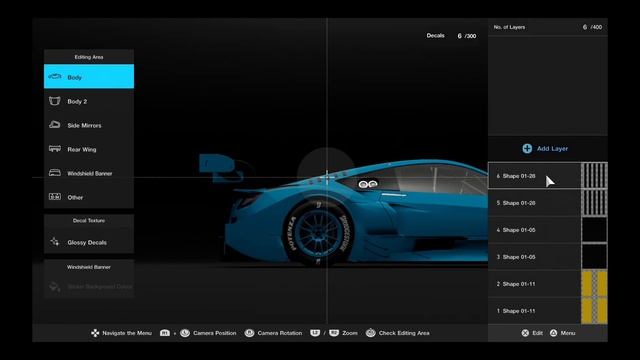
Task: Select layer 2 Shape 01-11
Action: tap(547, 284)
